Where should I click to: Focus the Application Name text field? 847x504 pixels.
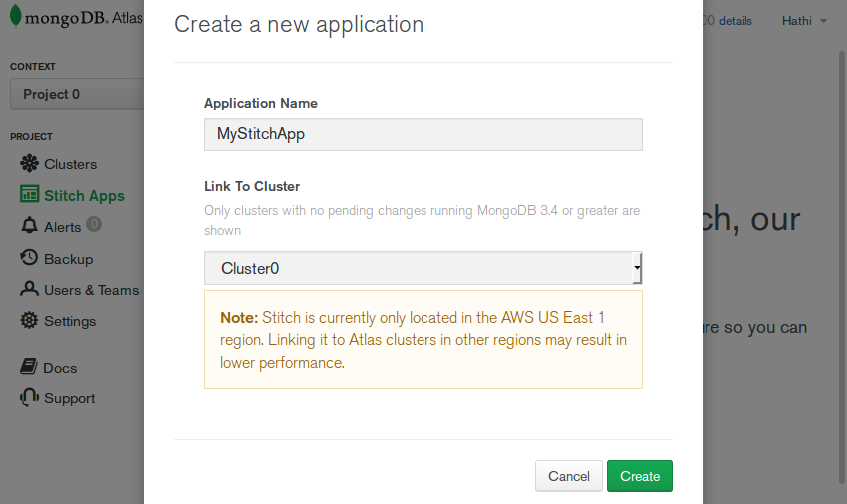tap(423, 134)
